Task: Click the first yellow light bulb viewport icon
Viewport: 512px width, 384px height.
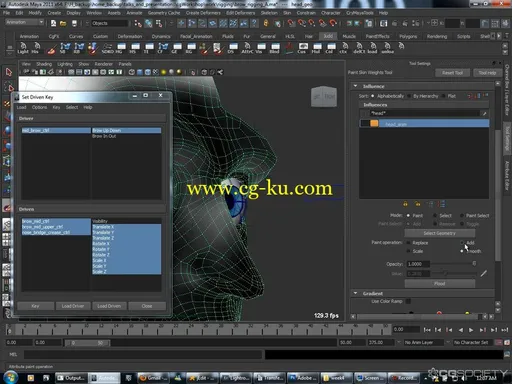Action: (x=164, y=72)
